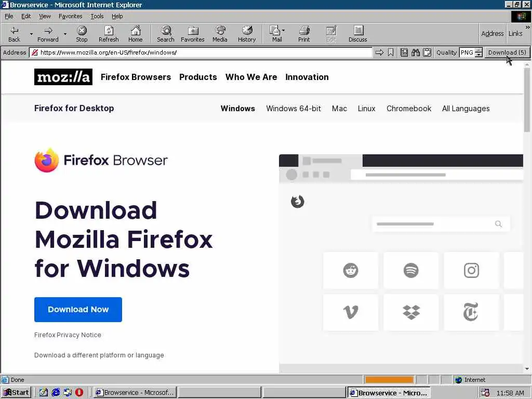Click the Forward toolbar icon

point(48,34)
